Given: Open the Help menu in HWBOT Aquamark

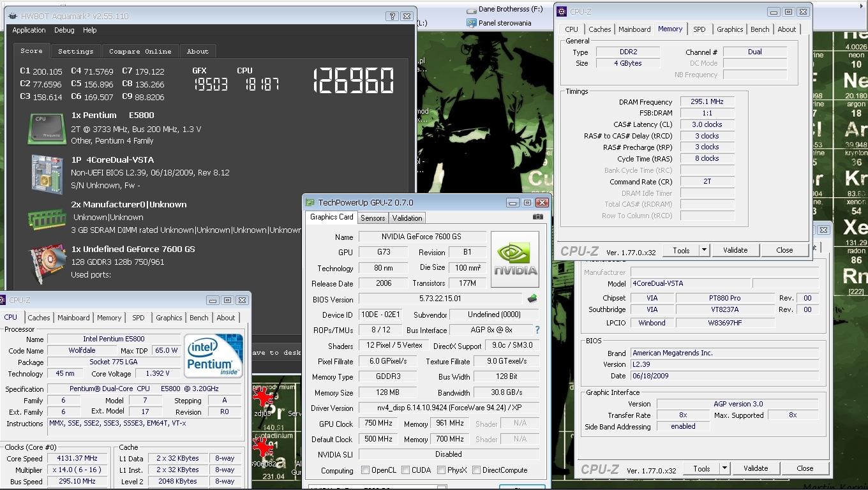Looking at the screenshot, I should tap(90, 30).
